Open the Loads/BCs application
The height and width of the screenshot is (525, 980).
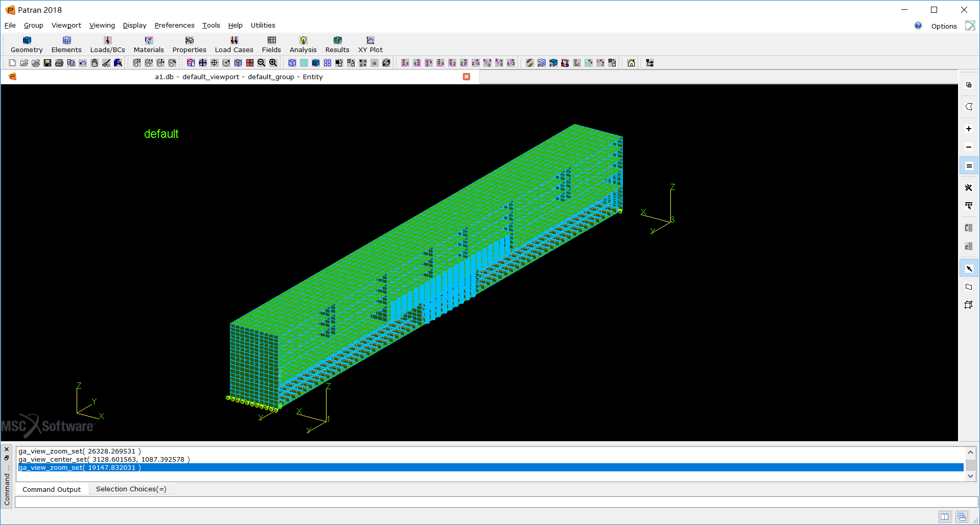pyautogui.click(x=107, y=44)
